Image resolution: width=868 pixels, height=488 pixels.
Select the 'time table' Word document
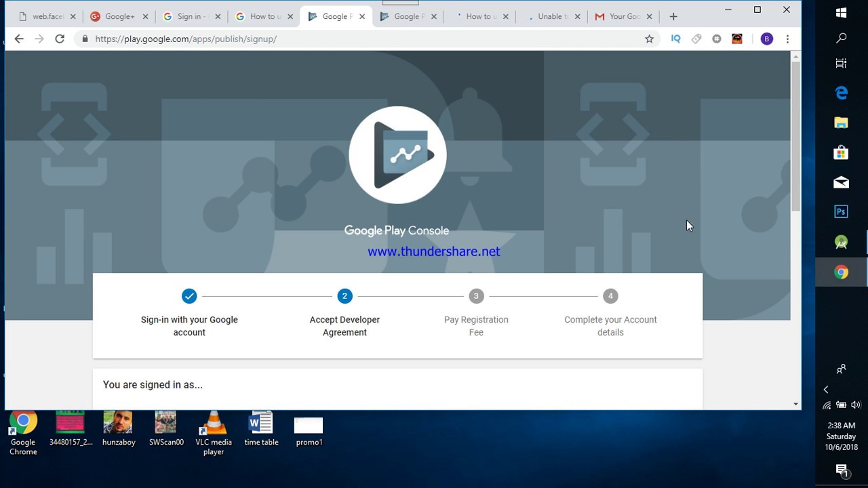(x=261, y=429)
